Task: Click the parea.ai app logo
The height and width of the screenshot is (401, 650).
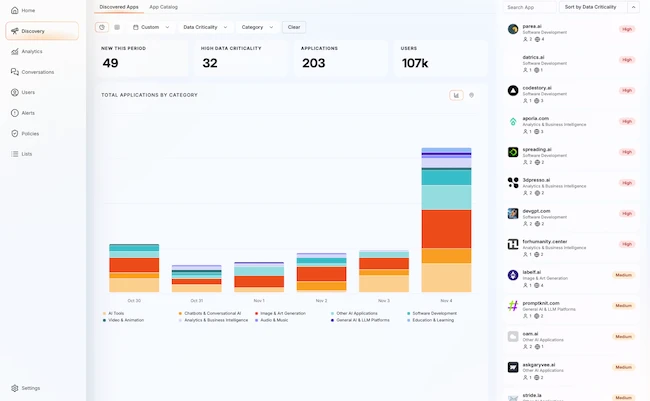Action: (x=513, y=29)
